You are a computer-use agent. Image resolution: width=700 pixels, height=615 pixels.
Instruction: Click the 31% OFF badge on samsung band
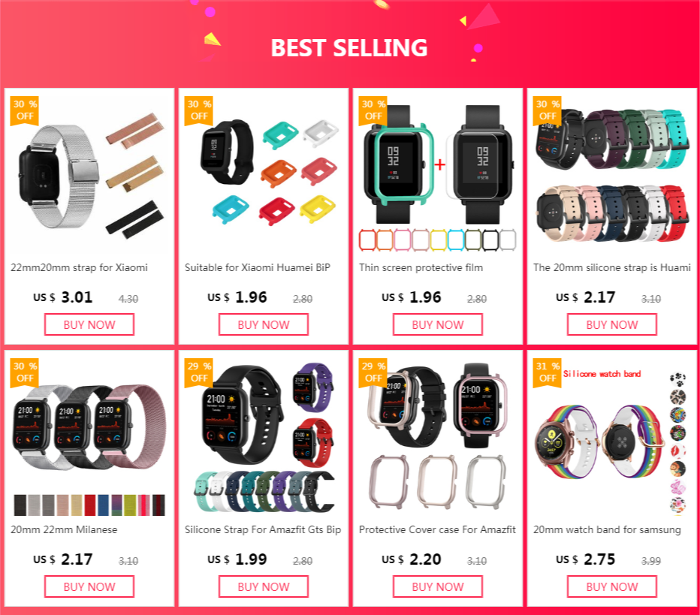tap(548, 372)
